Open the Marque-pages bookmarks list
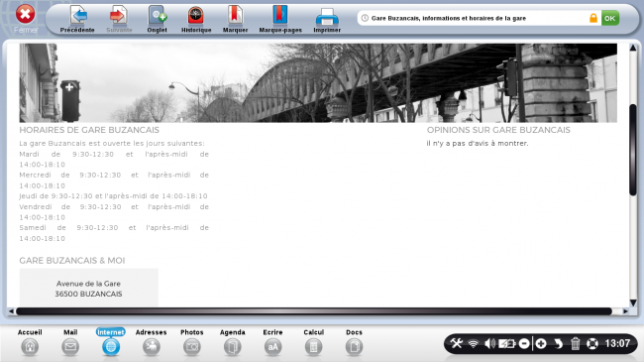644x362 pixels. (x=280, y=19)
